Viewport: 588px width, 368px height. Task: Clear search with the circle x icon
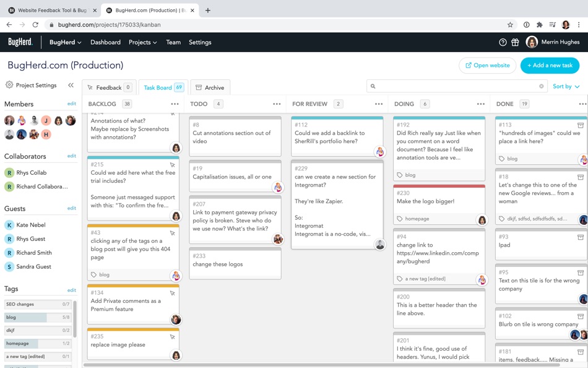(541, 86)
